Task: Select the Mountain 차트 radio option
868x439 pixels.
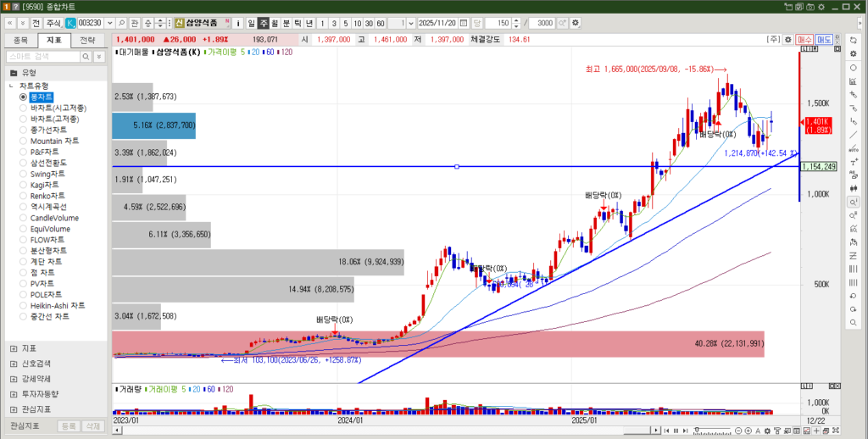Action: (24, 141)
